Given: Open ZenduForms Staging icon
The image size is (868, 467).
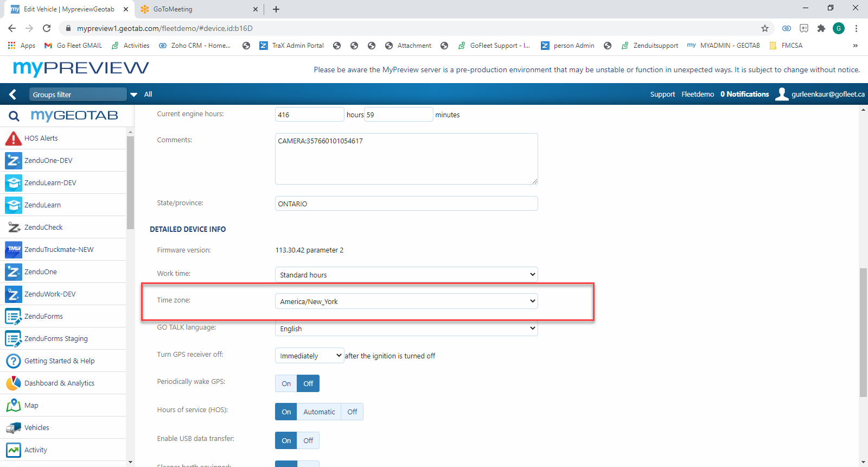Looking at the screenshot, I should [x=13, y=339].
